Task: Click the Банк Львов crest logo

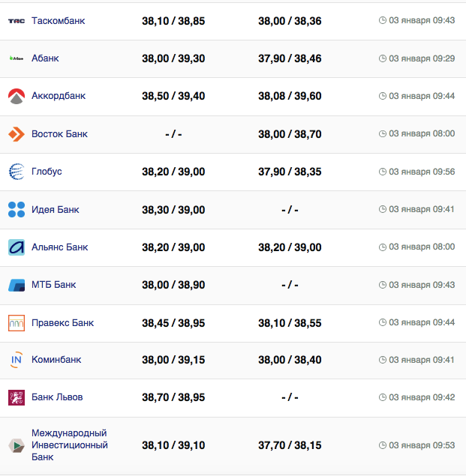Action: tap(17, 397)
